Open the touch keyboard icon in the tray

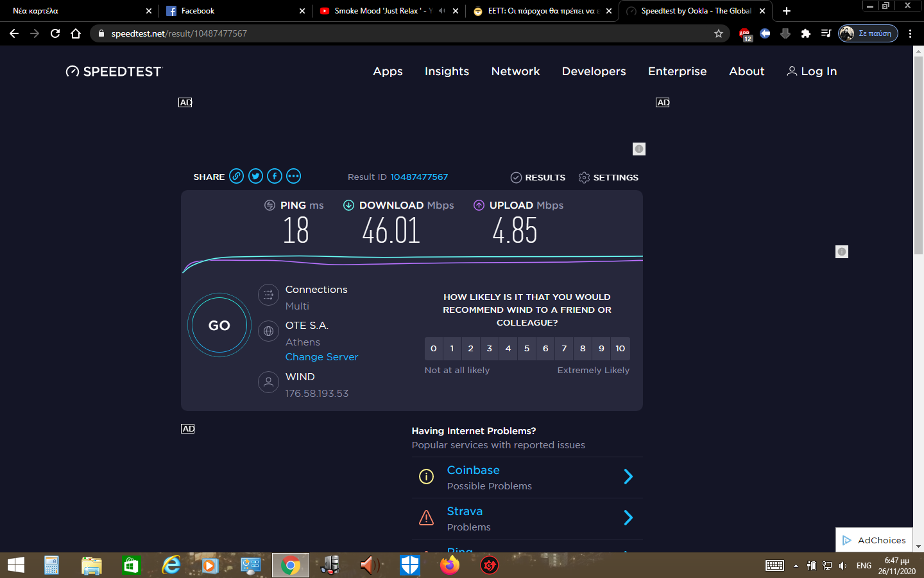coord(774,566)
